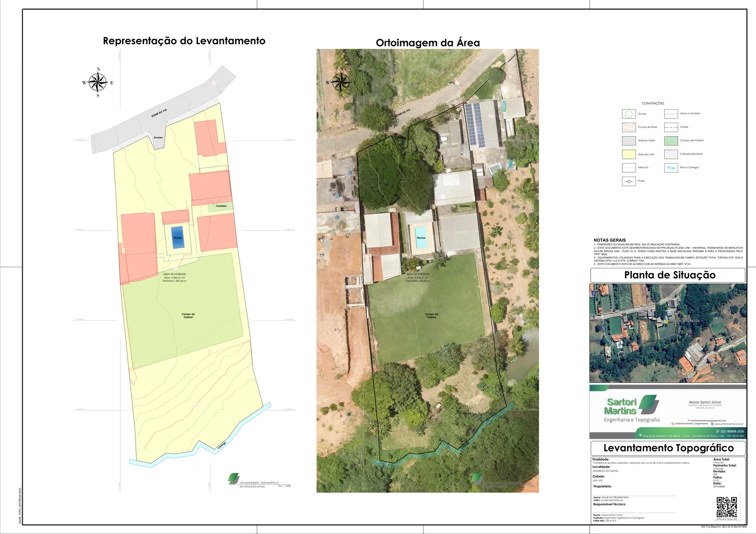Click the 'Cidade:' field label
Image resolution: width=756 pixels, height=534 pixels.
point(598,477)
